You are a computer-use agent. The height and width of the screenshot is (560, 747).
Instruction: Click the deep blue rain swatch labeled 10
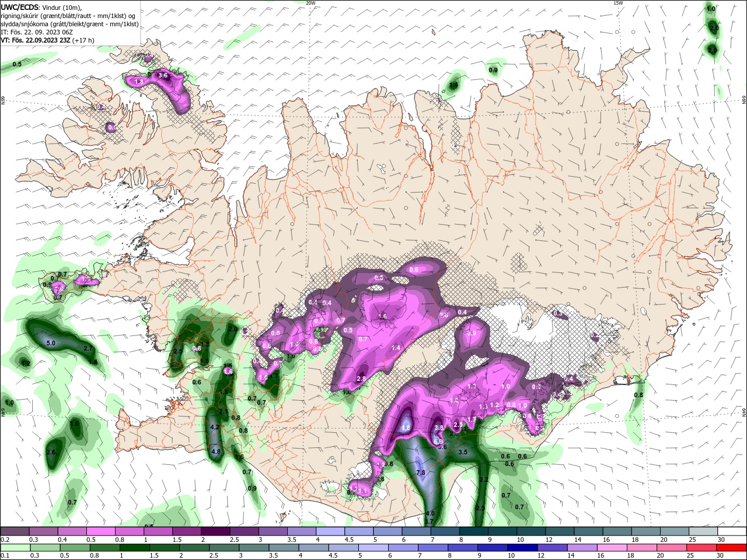[522, 548]
